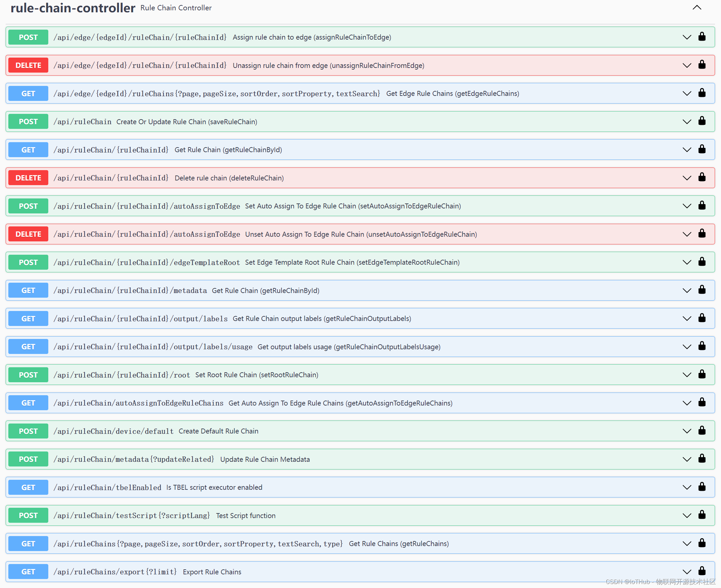
Task: Collapse the rule-chain-controller section arrow
Action: click(697, 7)
